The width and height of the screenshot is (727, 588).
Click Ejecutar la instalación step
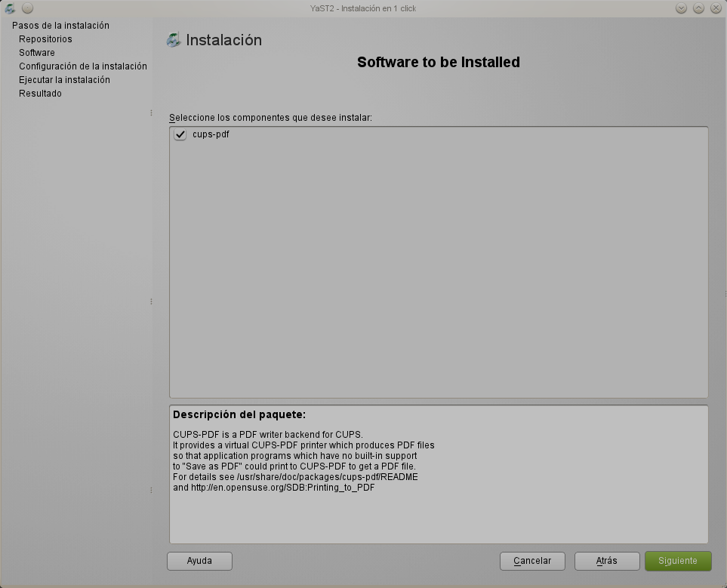pyautogui.click(x=64, y=80)
